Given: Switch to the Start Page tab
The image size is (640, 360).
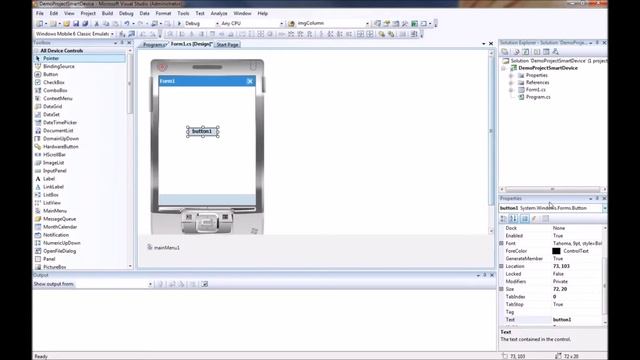Looking at the screenshot, I should [x=227, y=44].
